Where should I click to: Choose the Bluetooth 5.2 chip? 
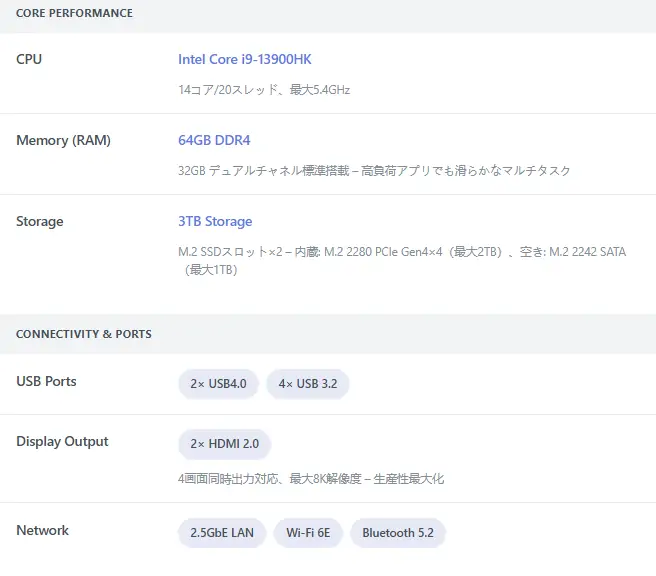pos(398,533)
